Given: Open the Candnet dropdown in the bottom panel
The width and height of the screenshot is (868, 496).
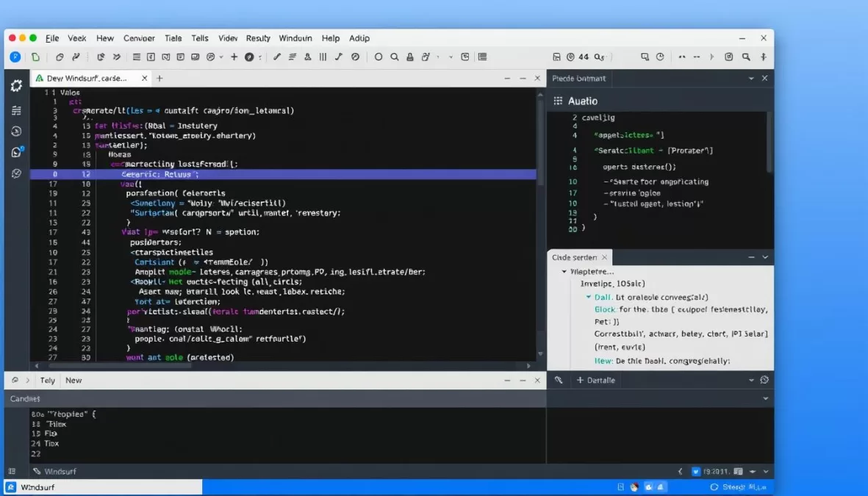Looking at the screenshot, I should click(x=764, y=398).
